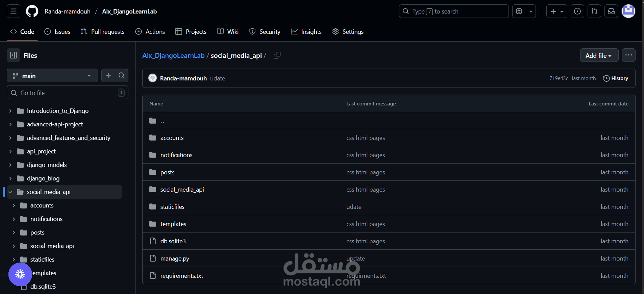The image size is (644, 294).
Task: Expand api_project folder in tree
Action: click(x=10, y=151)
